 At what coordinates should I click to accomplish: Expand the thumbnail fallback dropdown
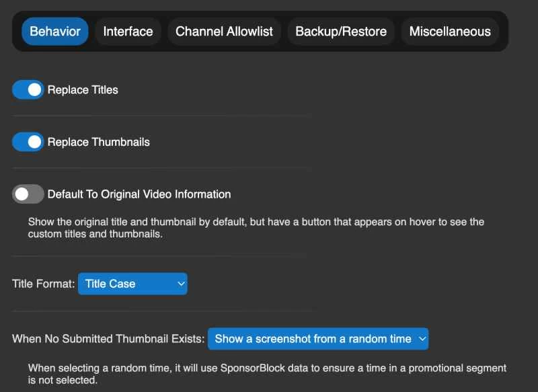[x=318, y=340]
